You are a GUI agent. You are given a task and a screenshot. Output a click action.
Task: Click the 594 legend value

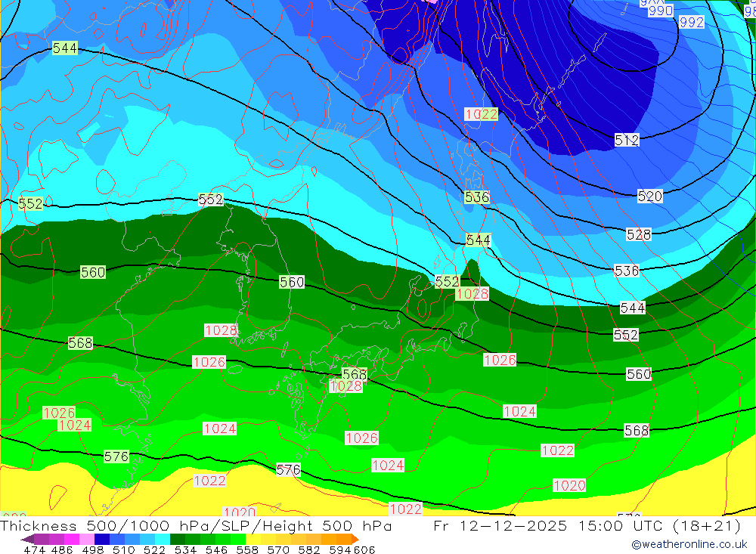(339, 549)
